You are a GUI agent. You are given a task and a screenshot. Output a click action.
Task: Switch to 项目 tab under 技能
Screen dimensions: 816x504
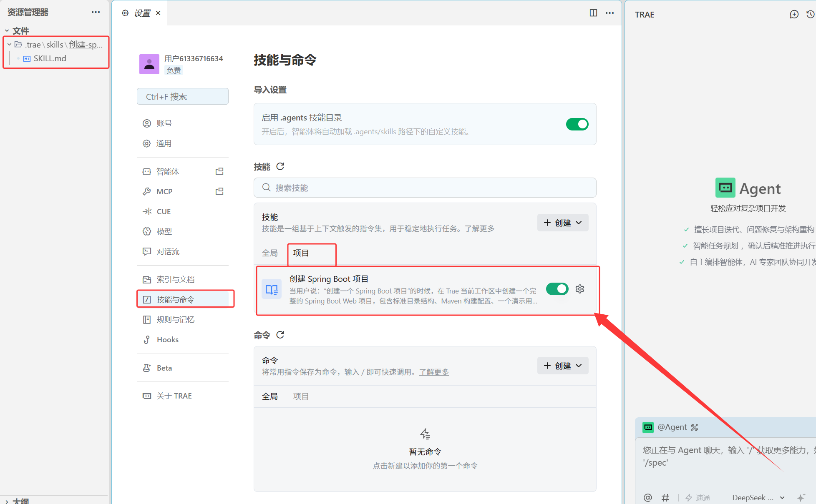301,253
